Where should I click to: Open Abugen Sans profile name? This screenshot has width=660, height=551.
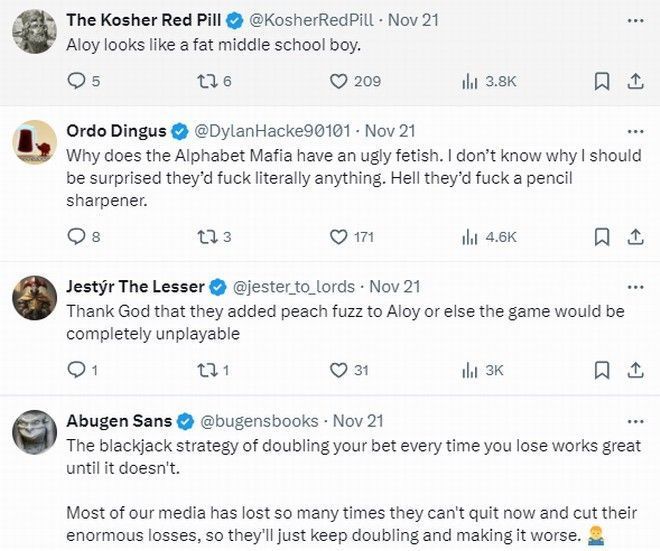[x=118, y=420]
